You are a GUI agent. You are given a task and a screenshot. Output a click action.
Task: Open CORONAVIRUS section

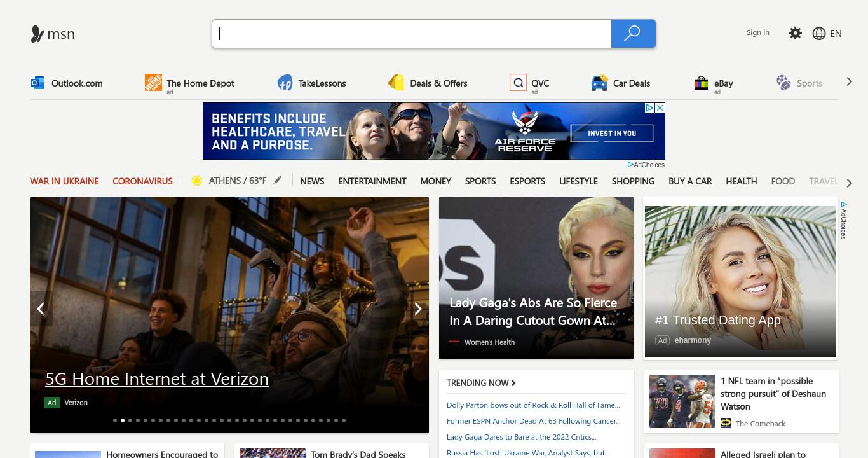142,181
